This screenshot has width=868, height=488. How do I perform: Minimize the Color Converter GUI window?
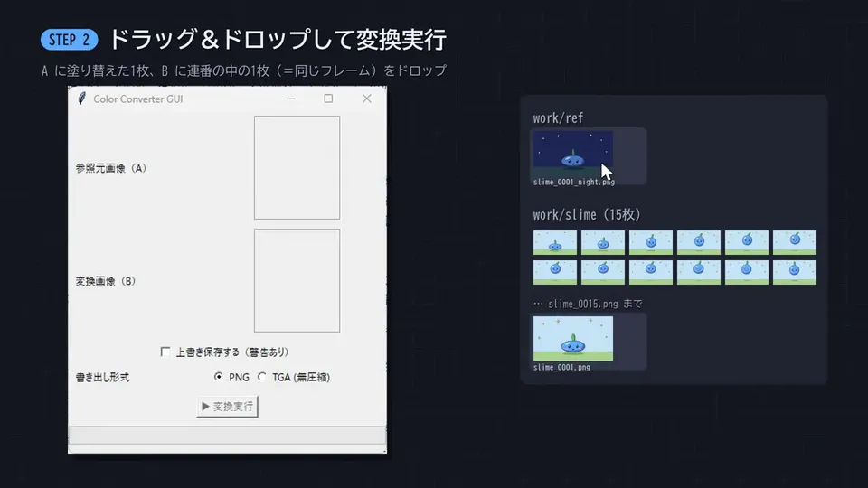[290, 99]
